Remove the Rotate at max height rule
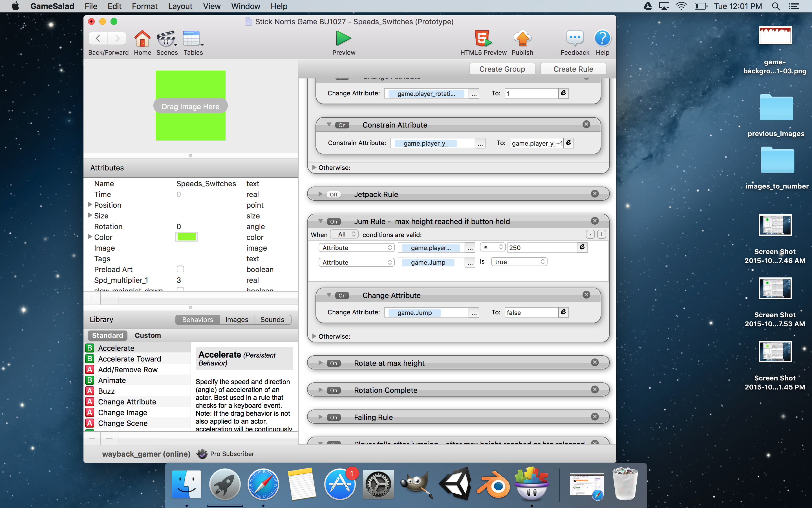The image size is (812, 508). point(595,363)
